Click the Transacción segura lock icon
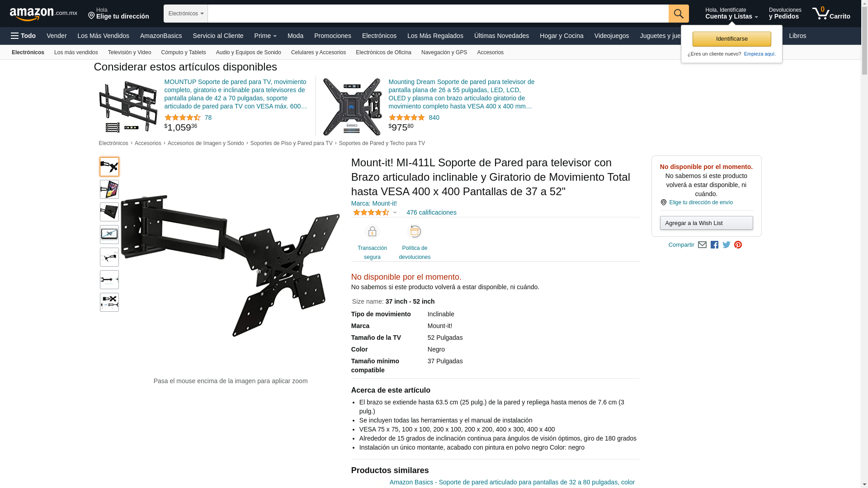The height and width of the screenshot is (488, 868). click(x=372, y=232)
